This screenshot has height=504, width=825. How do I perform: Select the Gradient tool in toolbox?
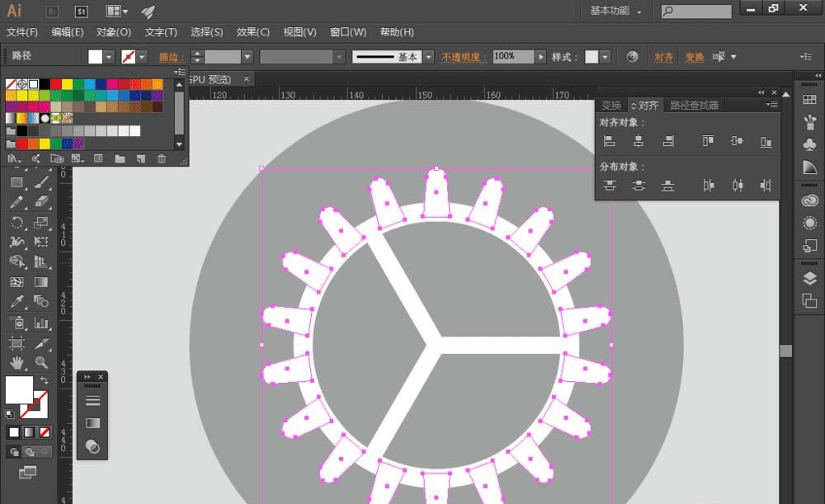click(41, 282)
